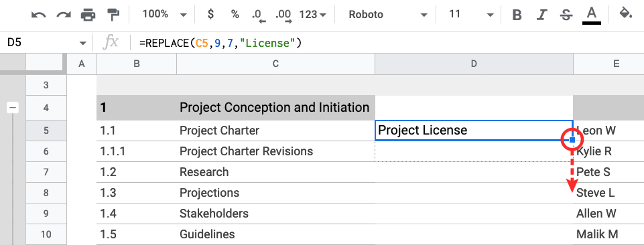
Task: Toggle bold formatting
Action: pyautogui.click(x=517, y=15)
